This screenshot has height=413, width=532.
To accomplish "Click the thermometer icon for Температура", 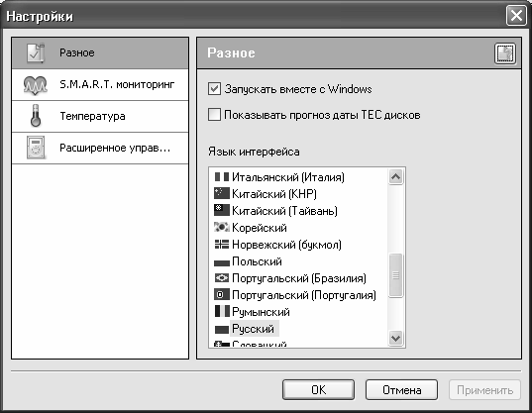I will [36, 116].
